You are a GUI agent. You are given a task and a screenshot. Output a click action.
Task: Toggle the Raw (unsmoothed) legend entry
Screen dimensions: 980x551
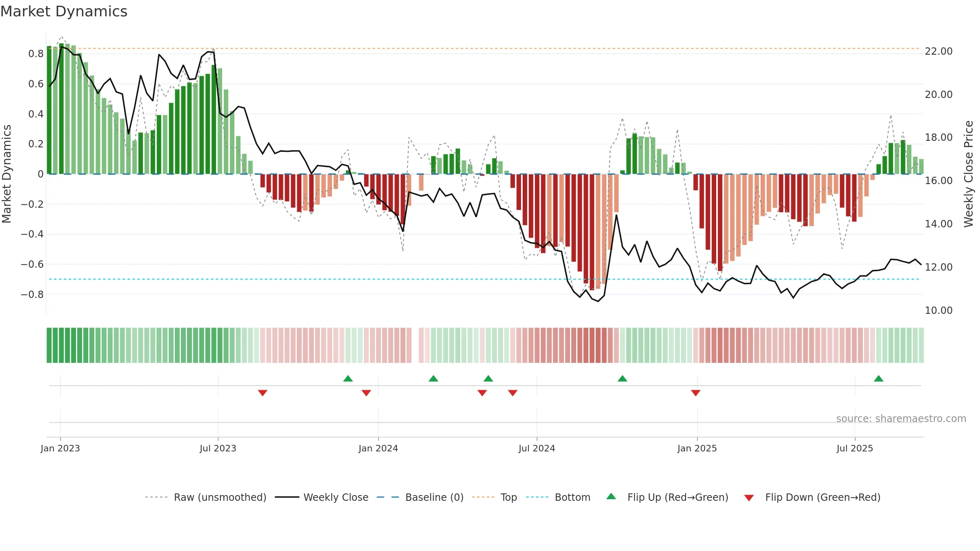tap(206, 497)
